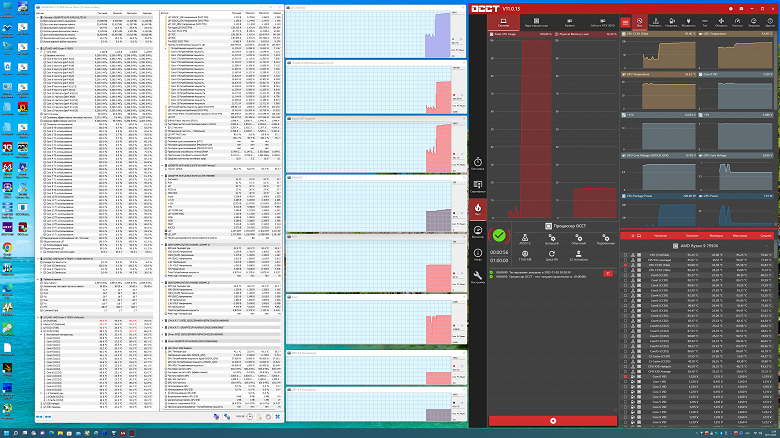
Task: Choose the 'Переменная' load type gear option
Action: 605,239
